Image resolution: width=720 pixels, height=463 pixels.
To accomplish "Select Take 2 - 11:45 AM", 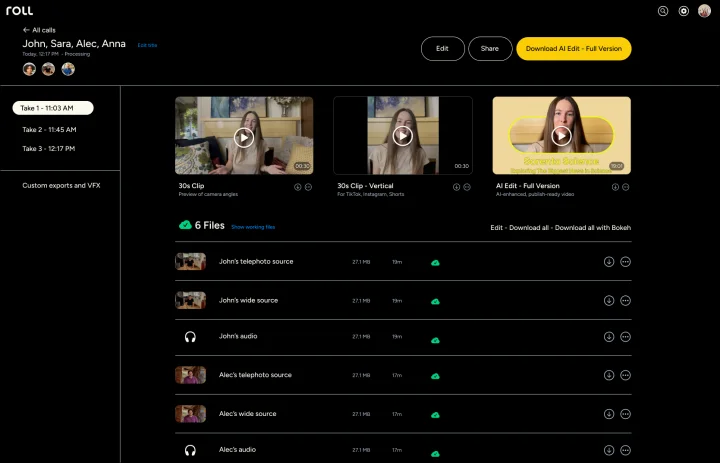I will click(49, 130).
